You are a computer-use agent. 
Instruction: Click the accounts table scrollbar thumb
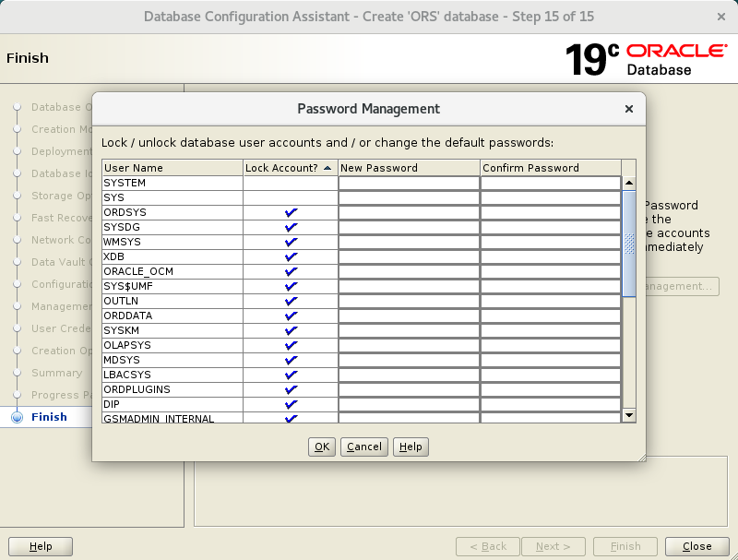coord(629,244)
